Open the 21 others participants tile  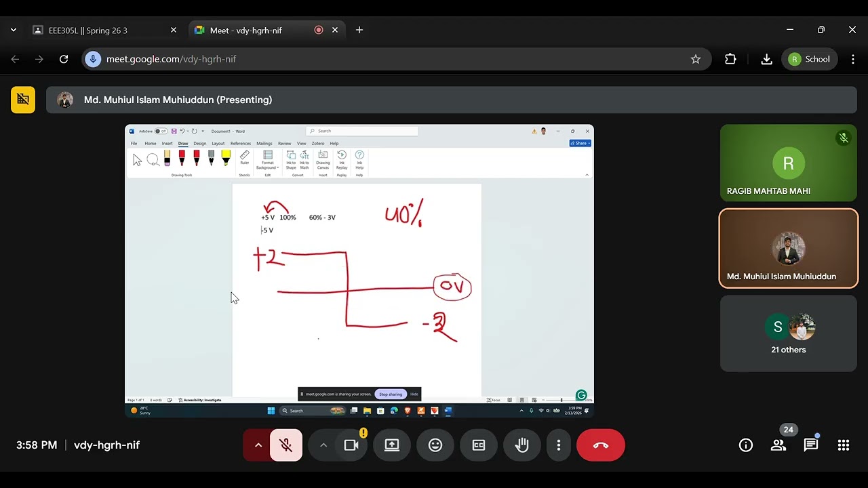tap(789, 333)
